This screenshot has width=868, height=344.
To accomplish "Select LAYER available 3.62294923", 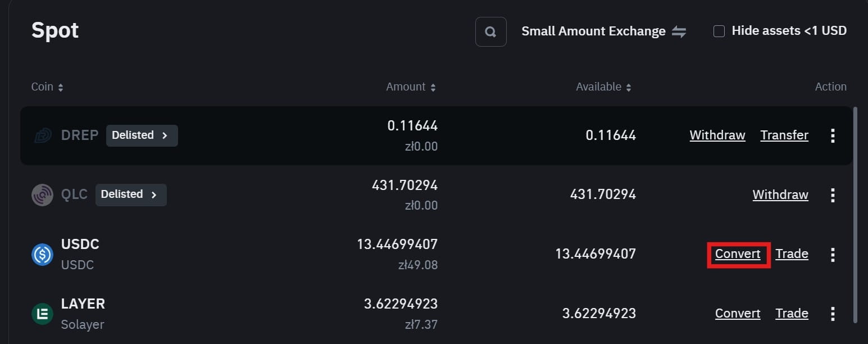I will click(x=599, y=314).
